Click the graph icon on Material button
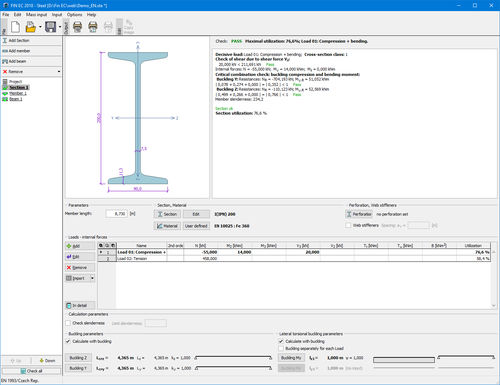This screenshot has height=385, width=500. point(160,226)
